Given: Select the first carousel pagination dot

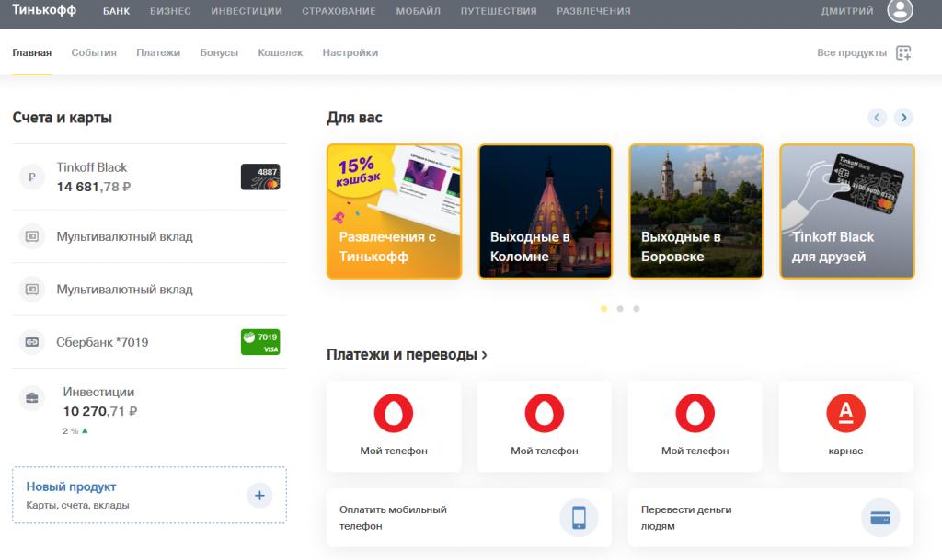Looking at the screenshot, I should 603,309.
